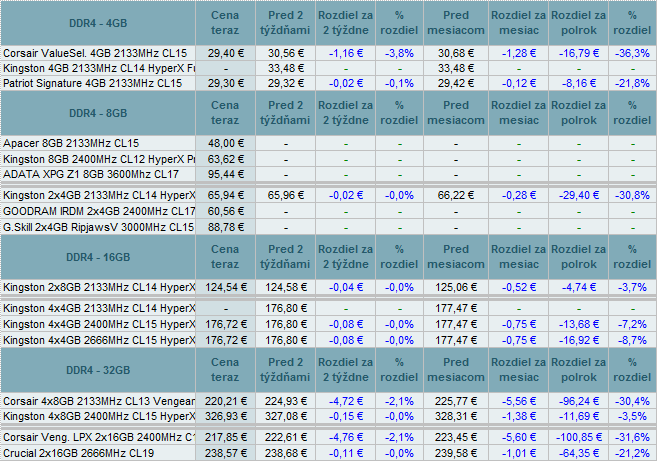Select the -30,8% percentage cell
The image size is (657, 461).
pos(632,195)
